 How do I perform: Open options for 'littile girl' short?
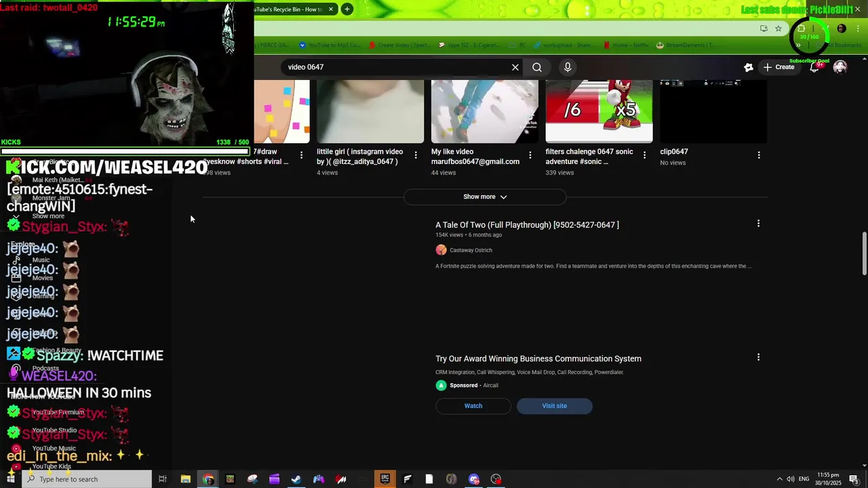click(x=416, y=155)
